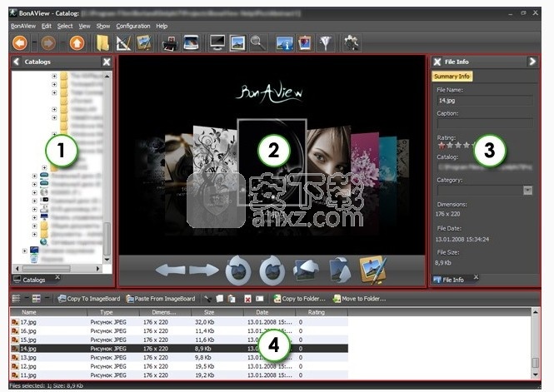Open the dropdown arrow beside the details view icon
554x392 pixels.
tap(47, 299)
